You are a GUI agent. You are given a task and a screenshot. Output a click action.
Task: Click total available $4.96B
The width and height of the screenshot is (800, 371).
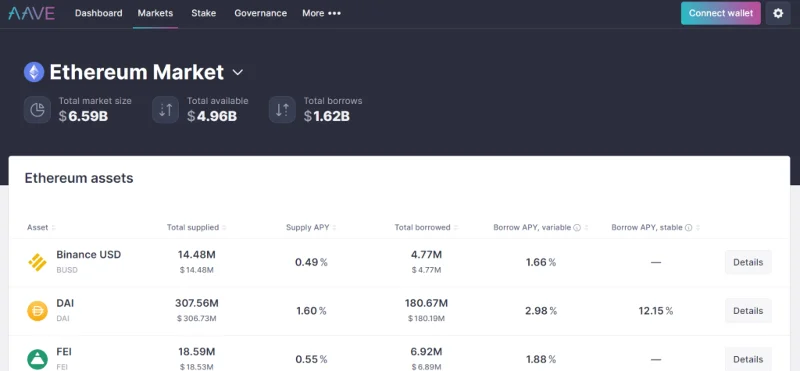coord(212,116)
